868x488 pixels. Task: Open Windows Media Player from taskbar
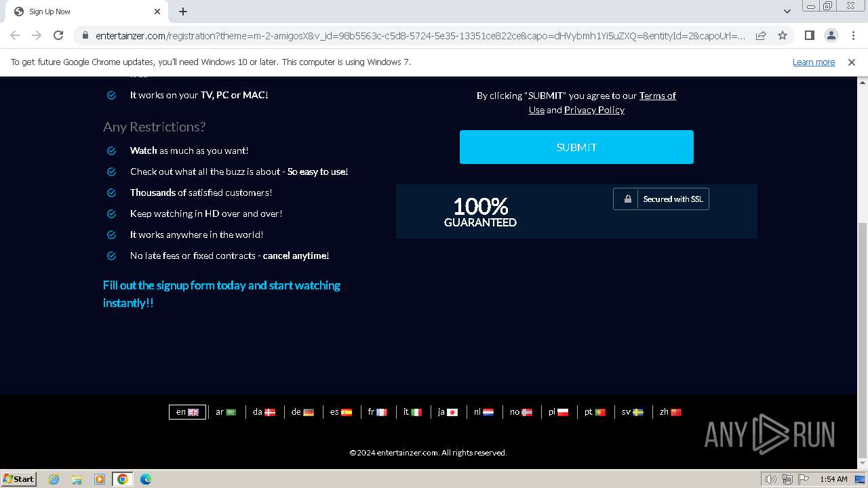pyautogui.click(x=100, y=479)
